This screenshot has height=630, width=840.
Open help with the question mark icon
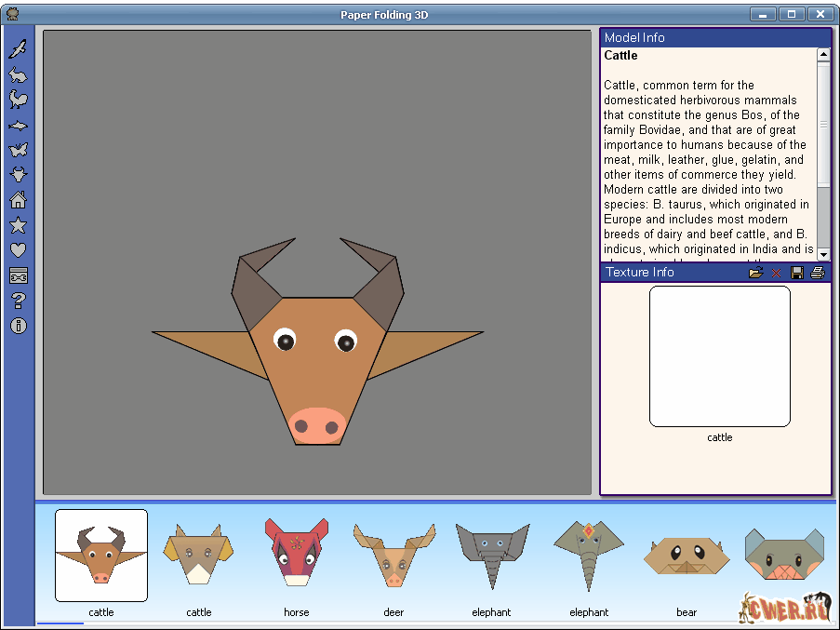(x=18, y=301)
